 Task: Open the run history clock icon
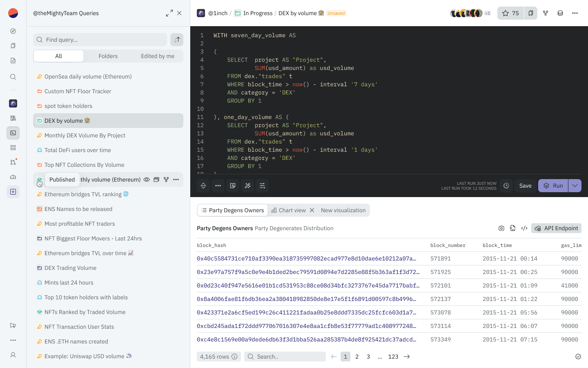click(506, 186)
